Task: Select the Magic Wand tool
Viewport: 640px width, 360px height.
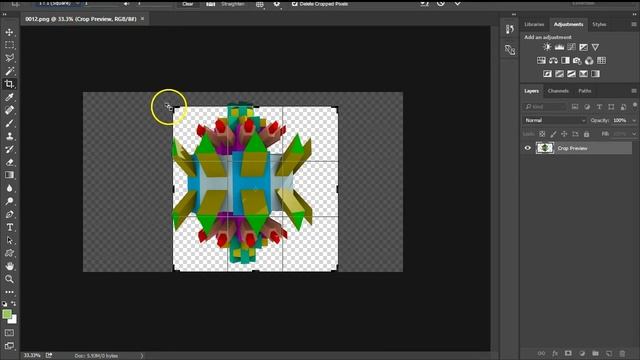Action: 9,71
